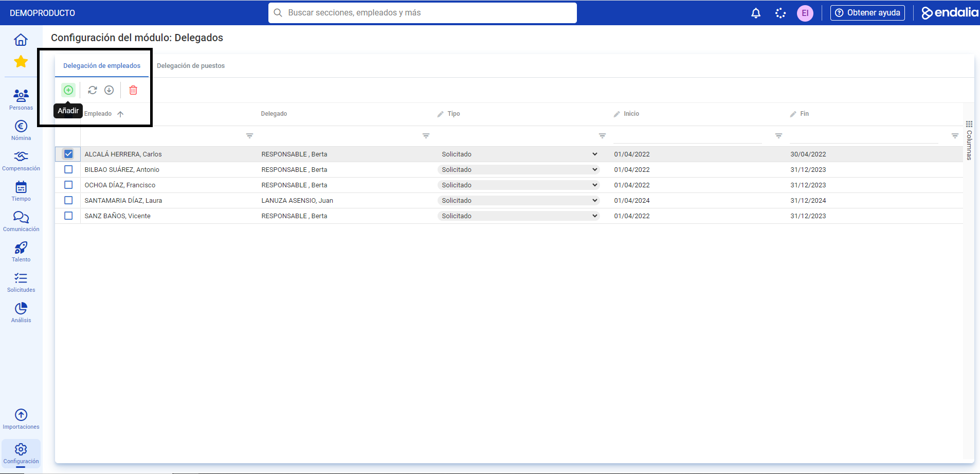This screenshot has height=474, width=980.
Task: Open Tipo dropdown for SANTAMARIA DÍAZ row
Action: [519, 200]
